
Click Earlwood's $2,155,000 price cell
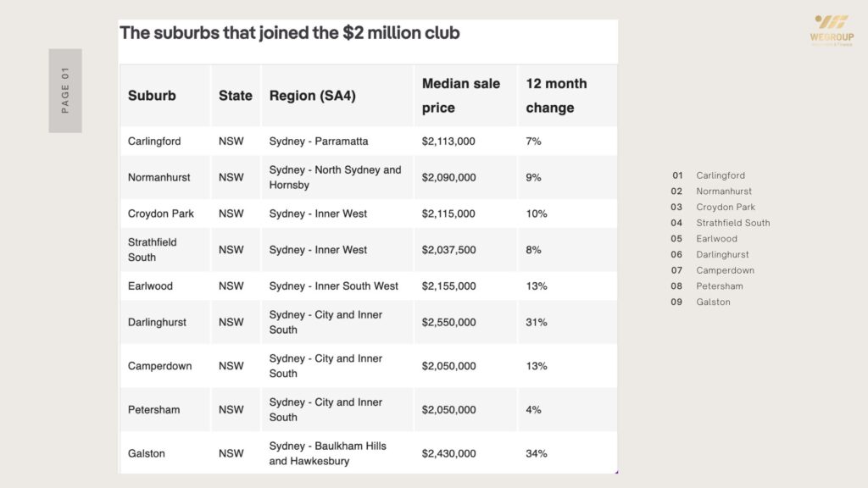448,286
